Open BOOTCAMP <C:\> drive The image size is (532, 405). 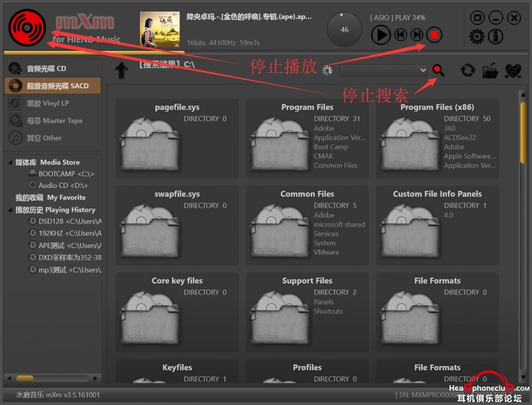[62, 174]
